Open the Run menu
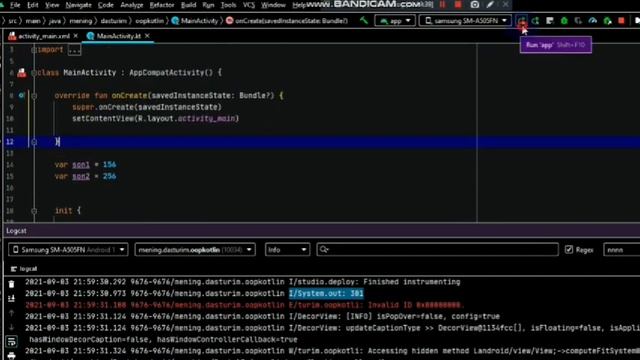640x360 pixels. tap(208, 5)
